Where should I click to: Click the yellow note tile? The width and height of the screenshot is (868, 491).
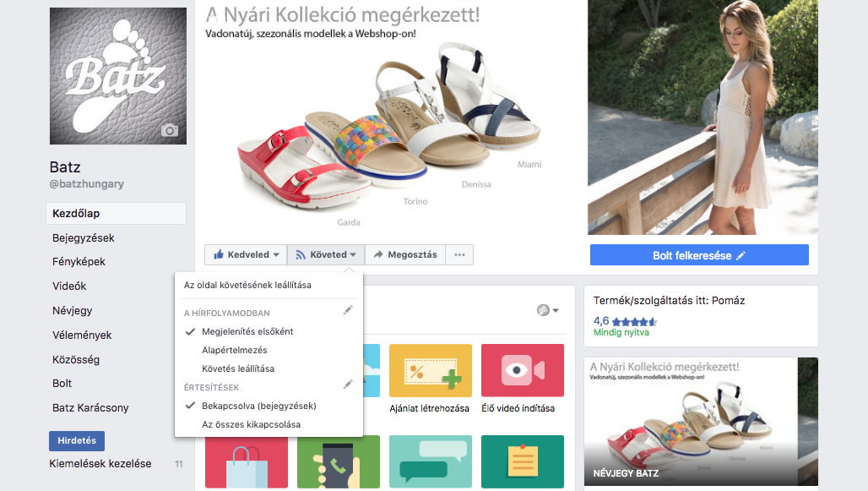click(x=523, y=461)
